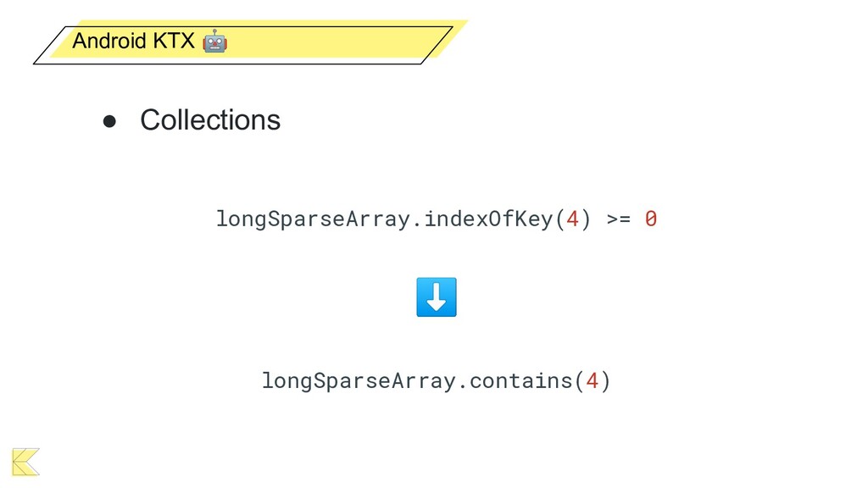The height and width of the screenshot is (488, 868).
Task: Click 'longSparseArray' in the first code line
Action: point(314,219)
